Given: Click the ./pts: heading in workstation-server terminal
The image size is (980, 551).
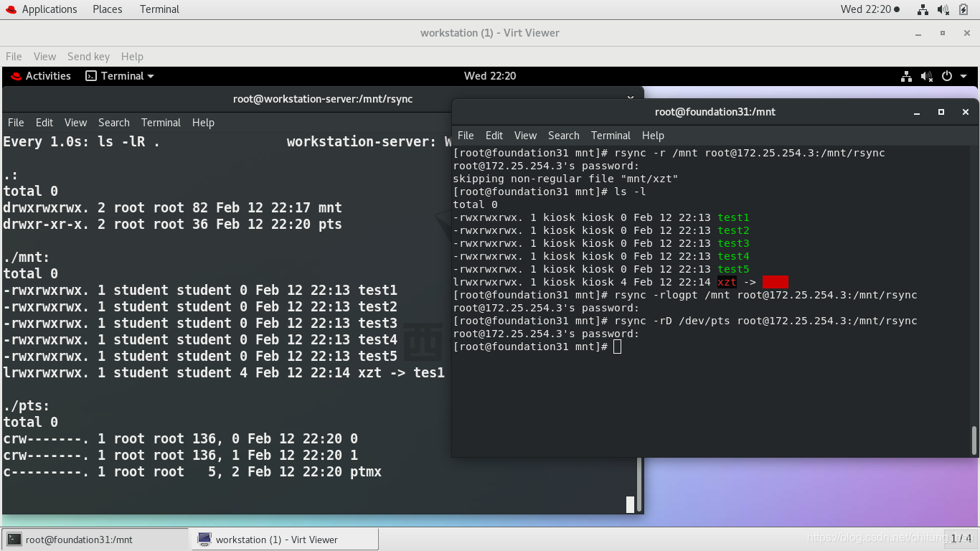Looking at the screenshot, I should pyautogui.click(x=27, y=406).
